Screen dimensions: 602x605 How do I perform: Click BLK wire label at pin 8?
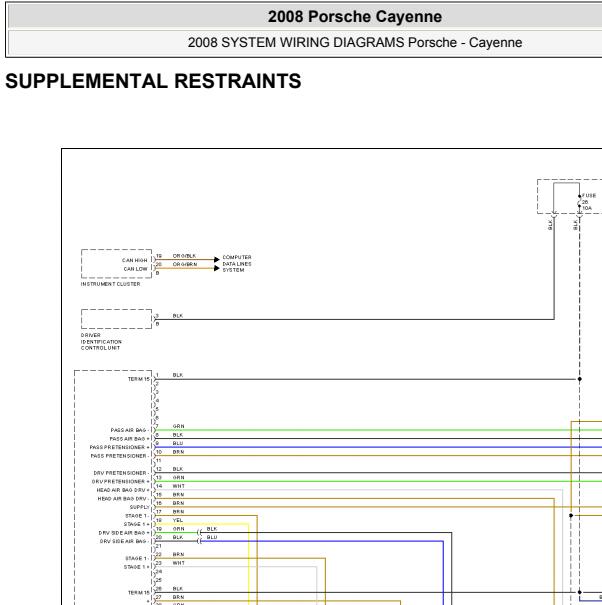(178, 435)
